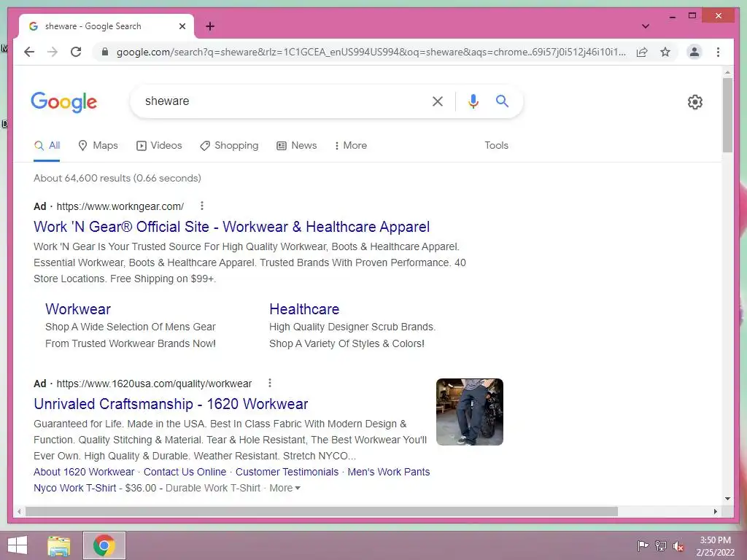Image resolution: width=747 pixels, height=560 pixels.
Task: Open Unrivaled Craftsmanship - 1620 Workwear link
Action: point(171,404)
